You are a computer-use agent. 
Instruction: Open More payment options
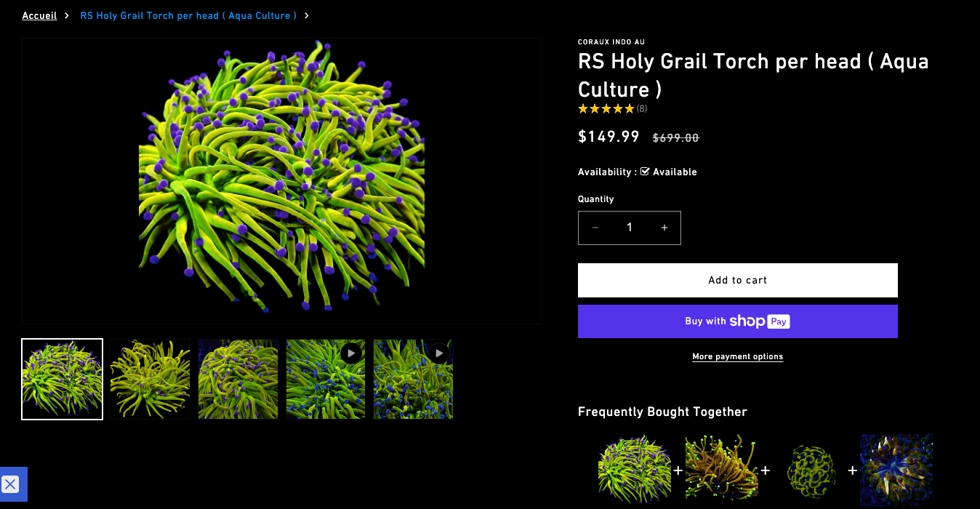point(737,356)
